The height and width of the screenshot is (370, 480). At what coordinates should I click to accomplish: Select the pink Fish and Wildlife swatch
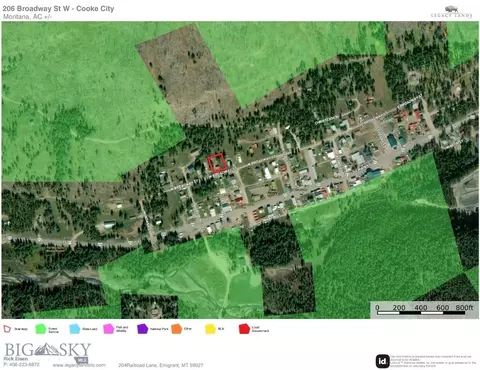click(x=109, y=329)
